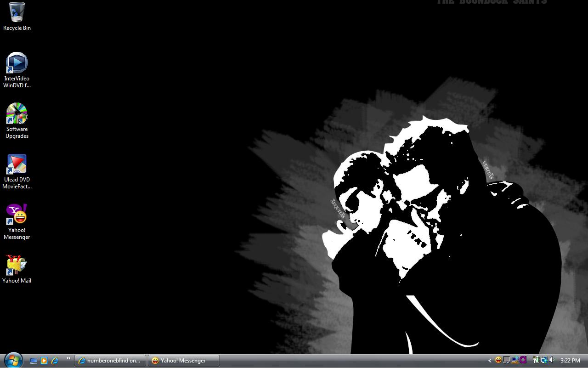Select the InterVideo WinDVD shortcut
588x368 pixels.
[x=17, y=70]
